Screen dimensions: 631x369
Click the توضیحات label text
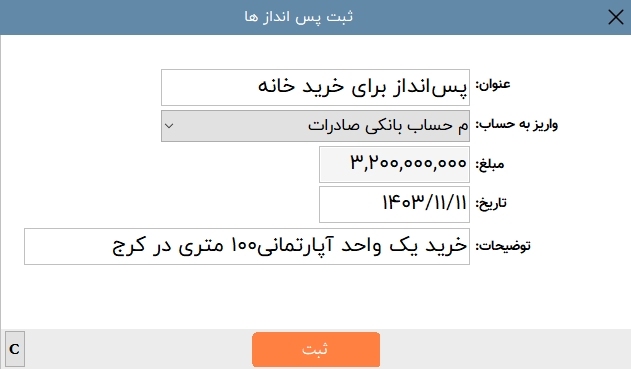[503, 246]
